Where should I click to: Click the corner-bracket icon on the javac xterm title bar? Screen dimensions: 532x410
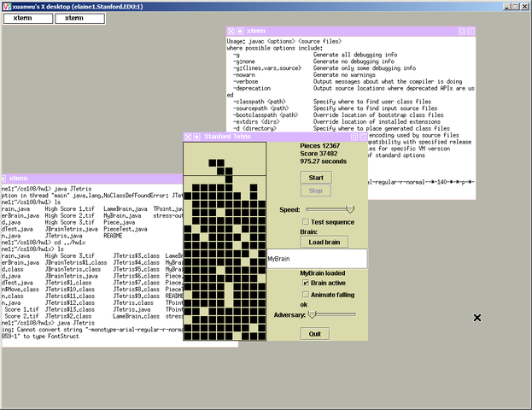point(471,32)
